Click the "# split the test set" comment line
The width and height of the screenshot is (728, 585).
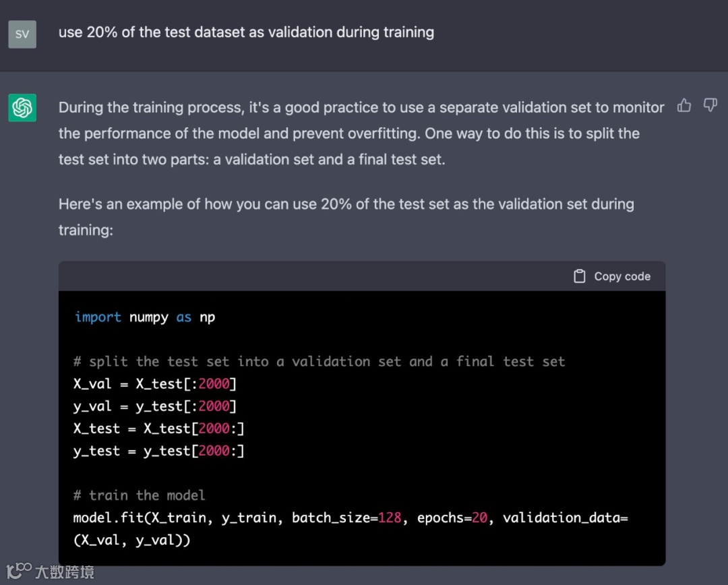pyautogui.click(x=319, y=361)
